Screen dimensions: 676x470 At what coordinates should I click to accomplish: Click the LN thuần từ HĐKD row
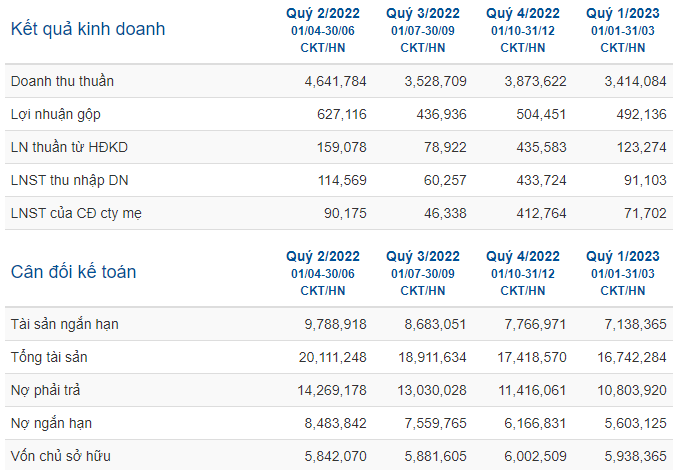point(339,147)
